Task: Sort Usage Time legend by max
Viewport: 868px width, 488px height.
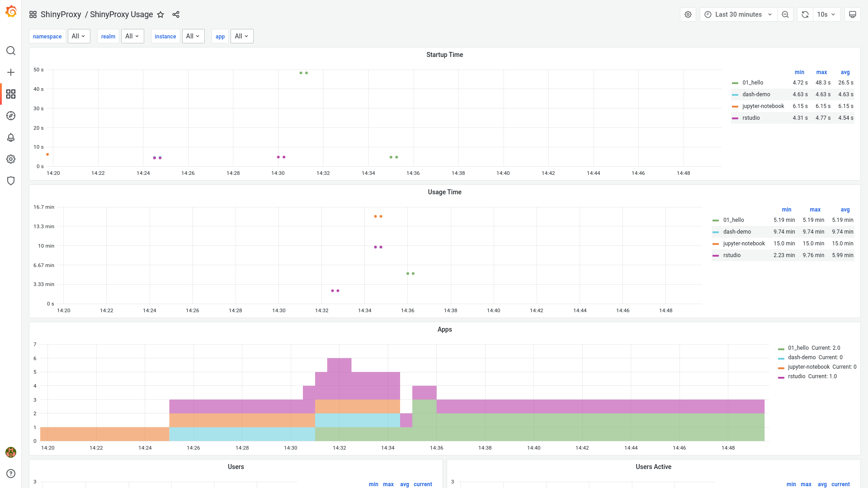Action: coord(815,210)
